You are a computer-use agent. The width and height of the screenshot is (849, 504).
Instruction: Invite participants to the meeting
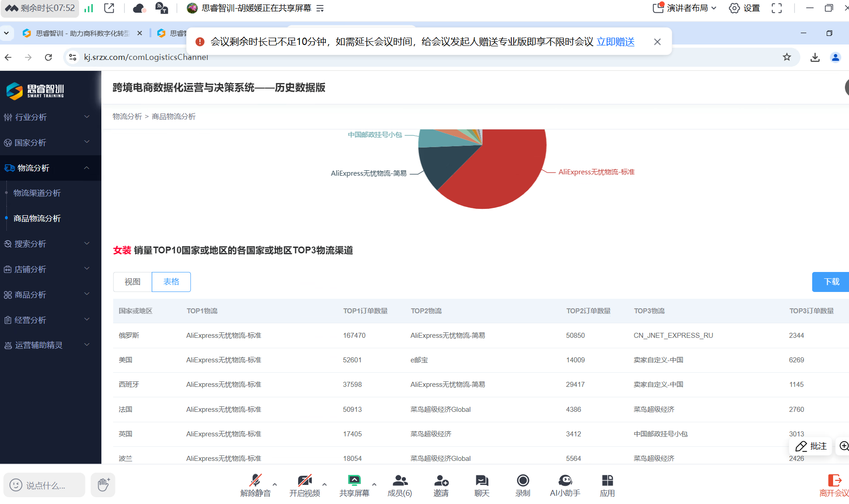pyautogui.click(x=440, y=484)
